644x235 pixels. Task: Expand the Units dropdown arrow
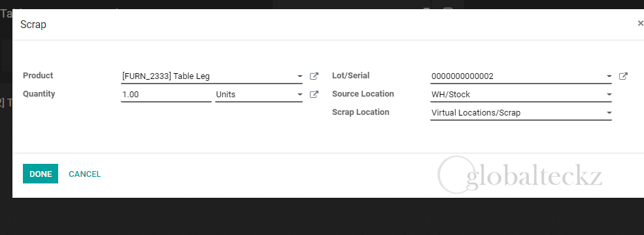point(300,95)
